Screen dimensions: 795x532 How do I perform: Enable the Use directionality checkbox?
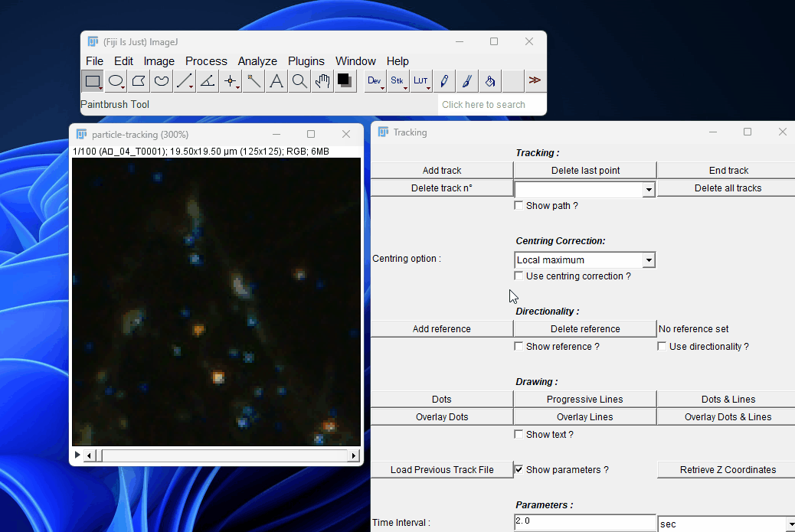pos(662,347)
